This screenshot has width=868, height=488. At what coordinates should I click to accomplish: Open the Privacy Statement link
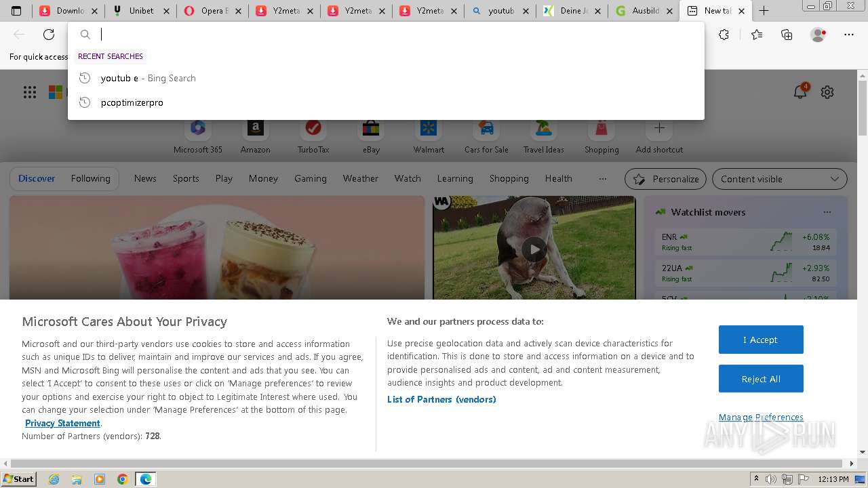(62, 423)
